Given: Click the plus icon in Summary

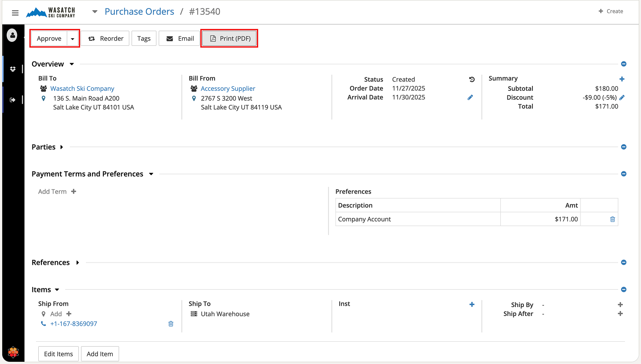Looking at the screenshot, I should point(622,79).
